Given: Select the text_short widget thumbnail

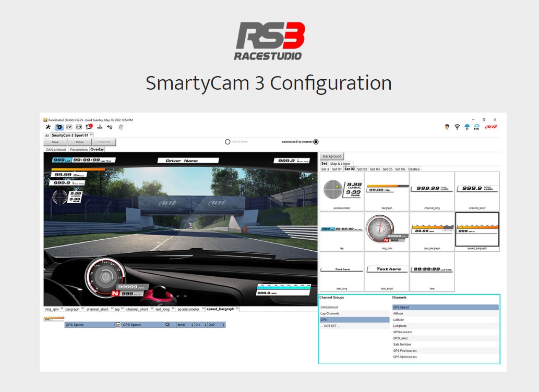Looking at the screenshot, I should click(x=387, y=272).
